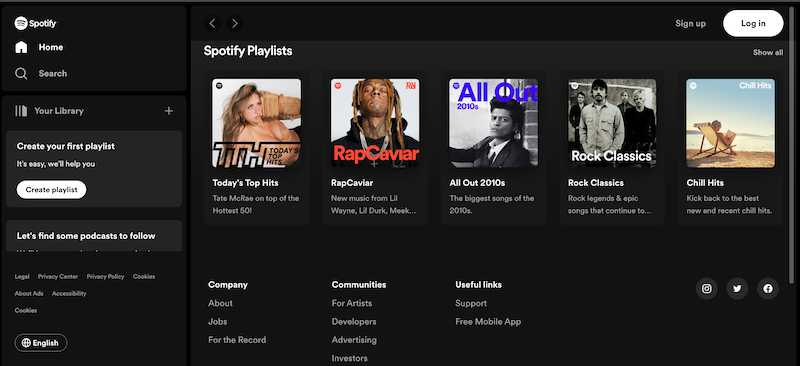This screenshot has width=800, height=366.
Task: Open the For the Record link
Action: [x=237, y=340]
